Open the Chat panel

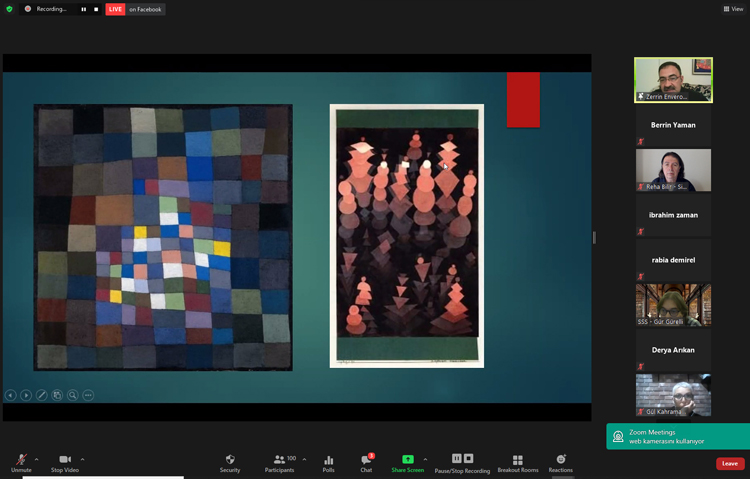click(366, 462)
